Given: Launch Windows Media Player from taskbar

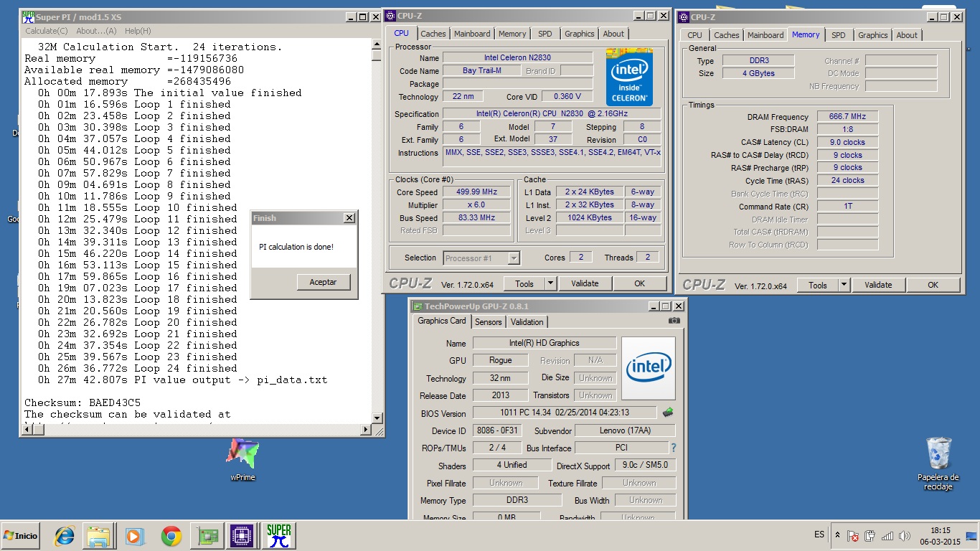Looking at the screenshot, I should click(x=133, y=536).
